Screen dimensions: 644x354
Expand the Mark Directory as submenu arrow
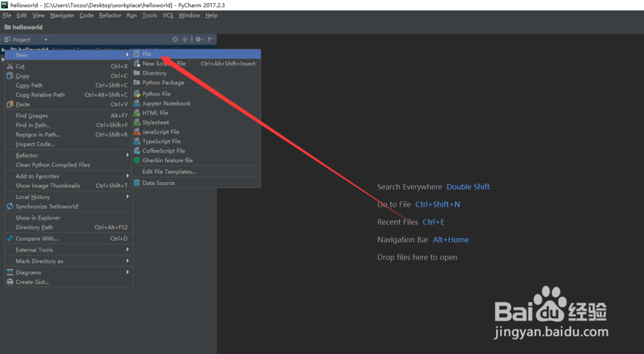(128, 261)
